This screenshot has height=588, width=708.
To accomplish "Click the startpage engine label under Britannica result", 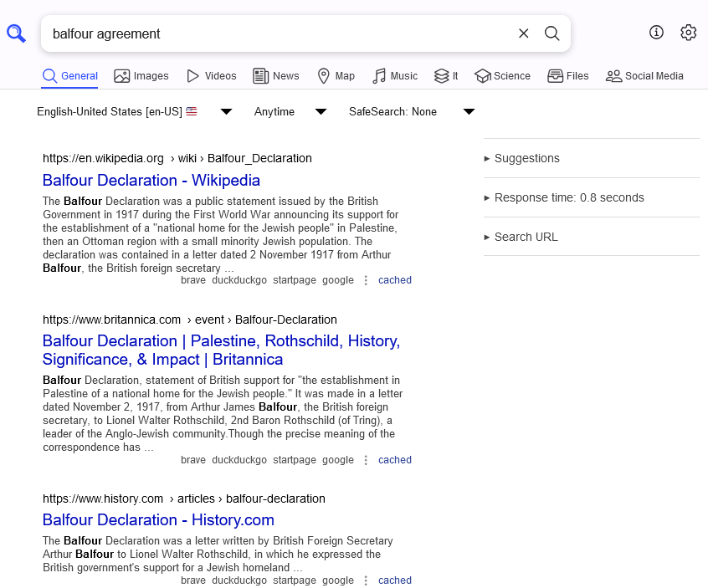I will [x=295, y=460].
